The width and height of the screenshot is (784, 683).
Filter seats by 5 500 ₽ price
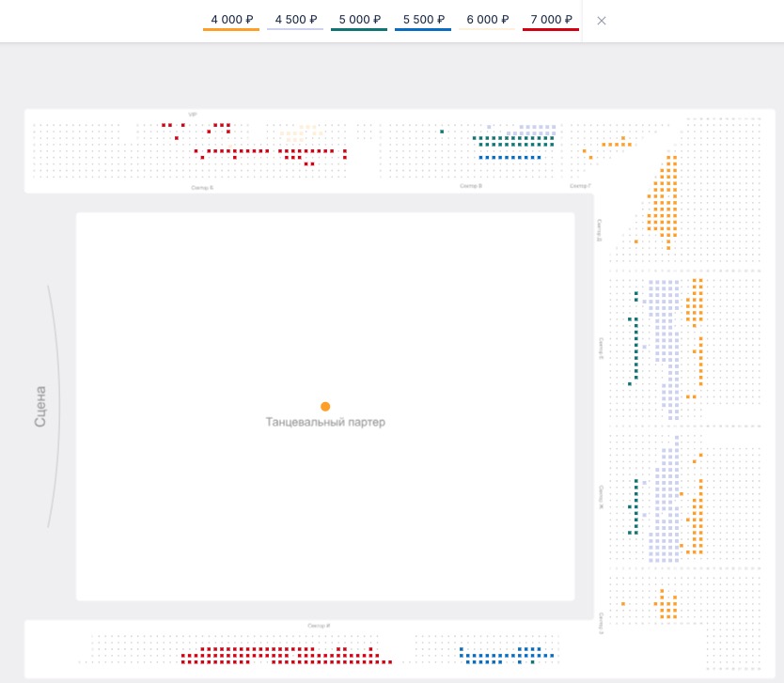[422, 20]
